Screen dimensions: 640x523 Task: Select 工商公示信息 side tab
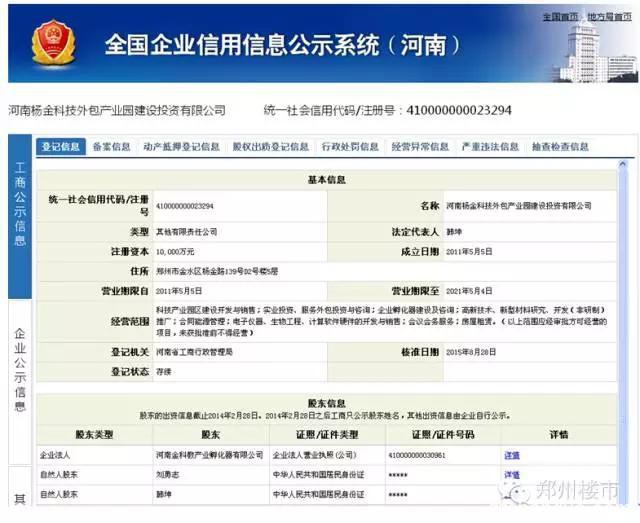point(20,216)
